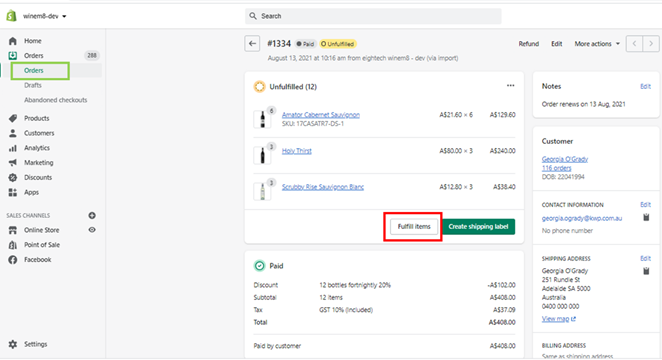The image size is (662, 360).
Task: Click the Apps grid icon
Action: tap(13, 192)
